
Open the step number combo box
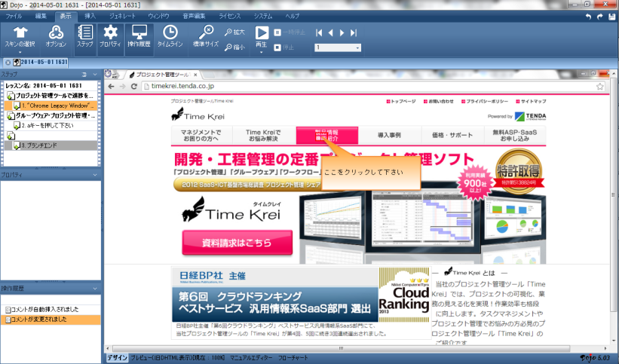point(338,47)
